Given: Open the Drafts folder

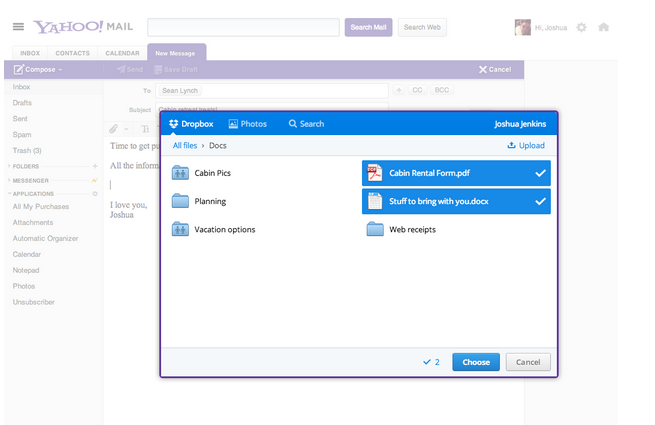Looking at the screenshot, I should pos(22,103).
